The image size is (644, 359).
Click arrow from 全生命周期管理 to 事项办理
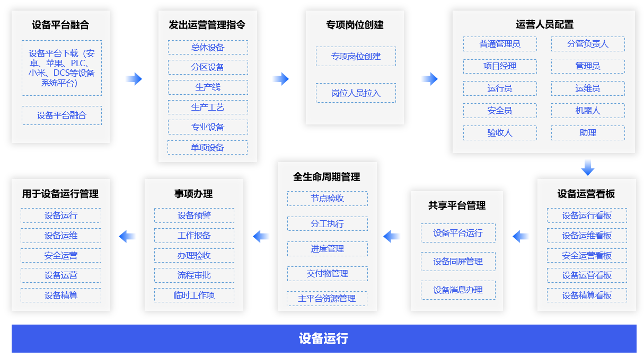click(261, 236)
